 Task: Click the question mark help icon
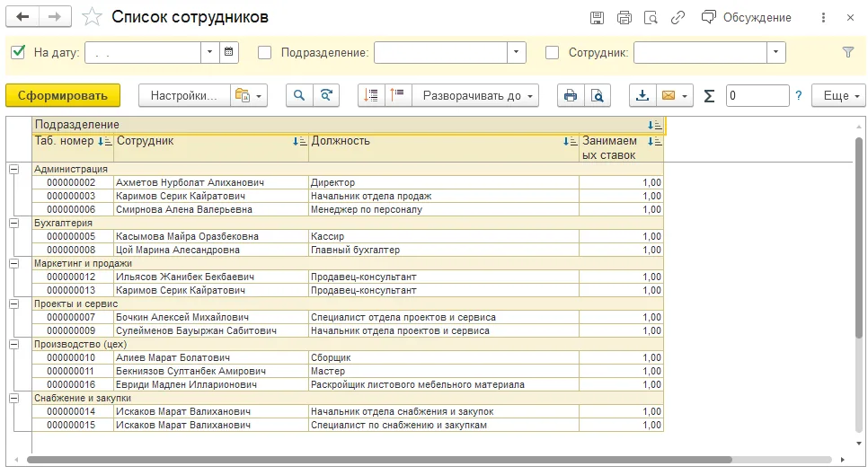tap(798, 96)
